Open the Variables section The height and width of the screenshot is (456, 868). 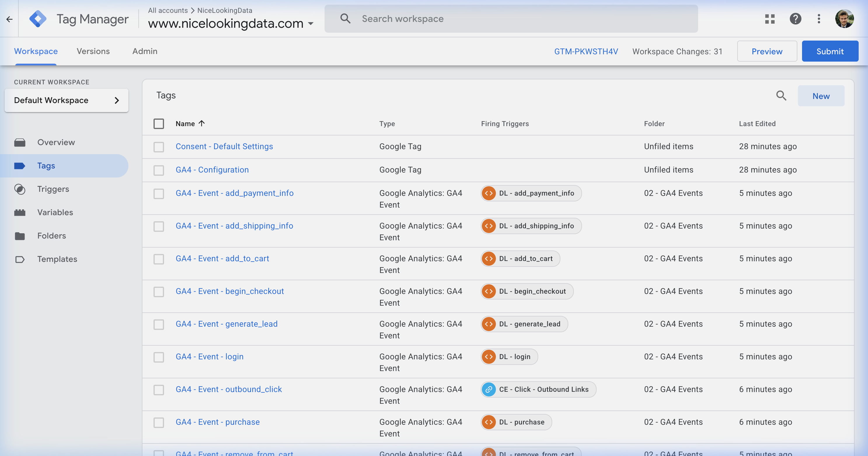[55, 212]
